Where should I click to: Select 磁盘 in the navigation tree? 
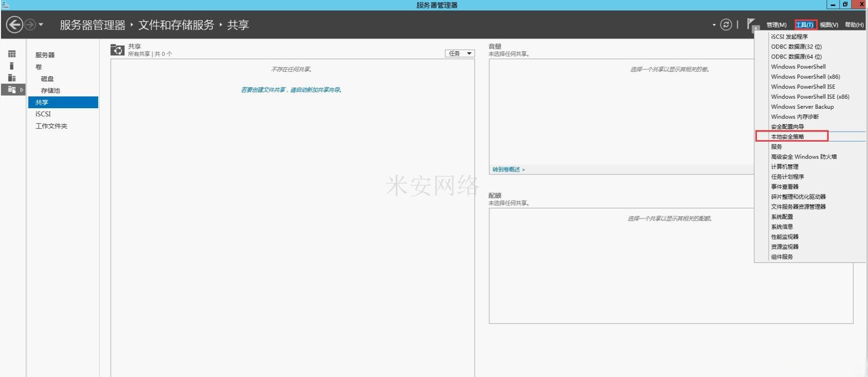[47, 79]
